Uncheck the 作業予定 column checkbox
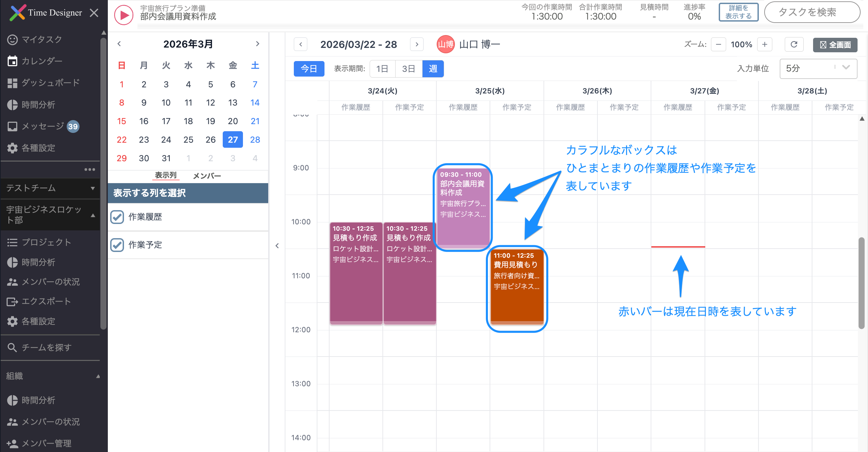This screenshot has height=452, width=868. click(x=117, y=245)
